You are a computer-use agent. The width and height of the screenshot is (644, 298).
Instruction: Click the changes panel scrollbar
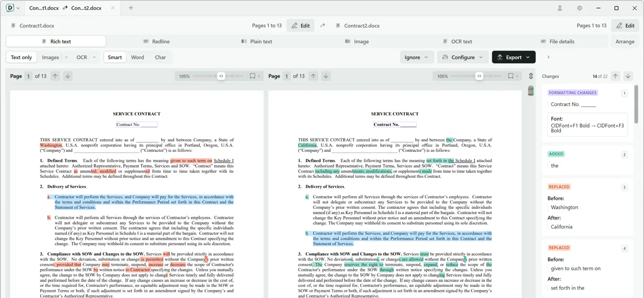click(x=636, y=104)
